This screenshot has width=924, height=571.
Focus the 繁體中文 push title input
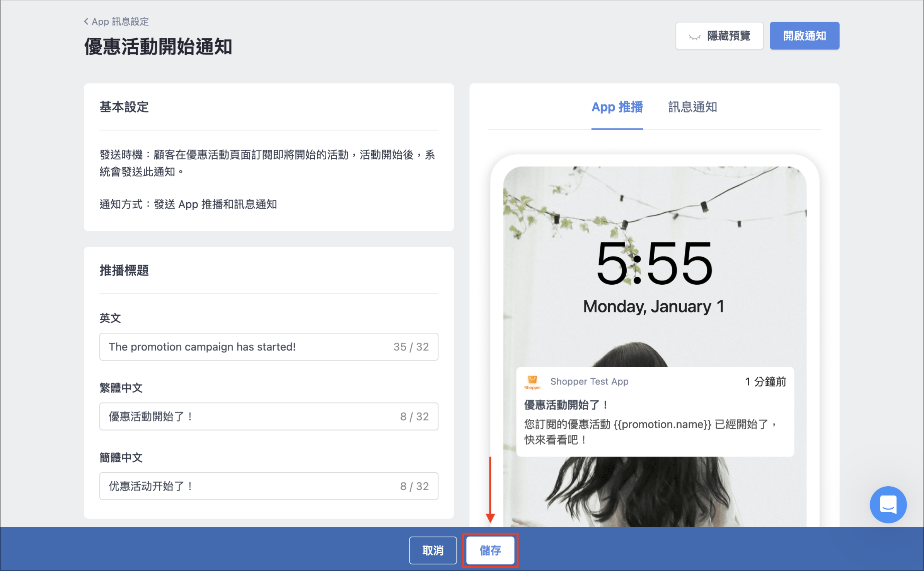(269, 416)
